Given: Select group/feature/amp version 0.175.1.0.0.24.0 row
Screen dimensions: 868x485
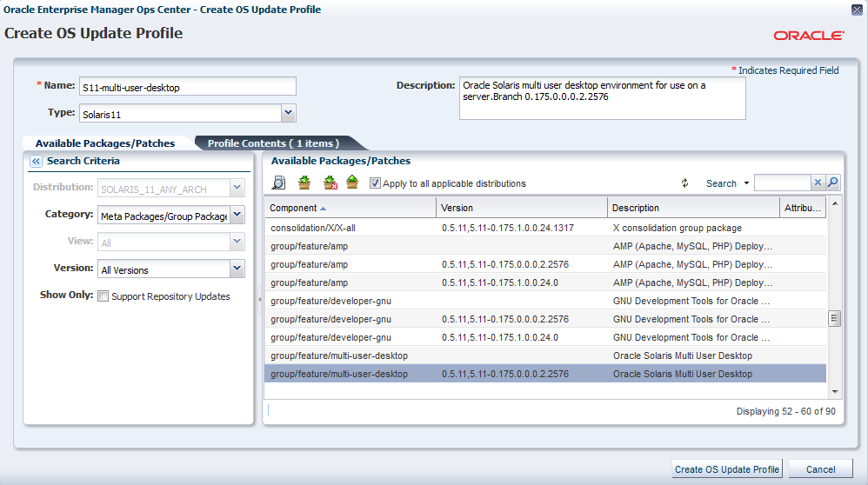Looking at the screenshot, I should 545,282.
